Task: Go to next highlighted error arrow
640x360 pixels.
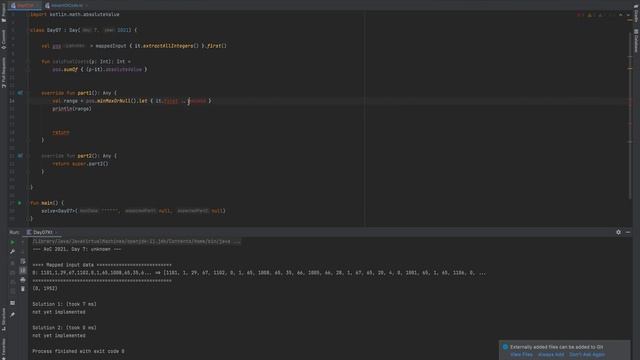Action: tap(628, 15)
